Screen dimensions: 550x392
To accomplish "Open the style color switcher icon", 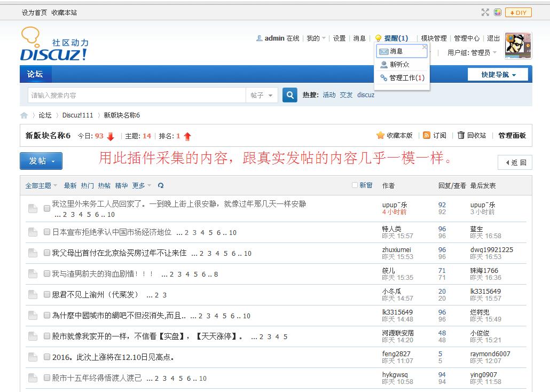I will click(497, 13).
